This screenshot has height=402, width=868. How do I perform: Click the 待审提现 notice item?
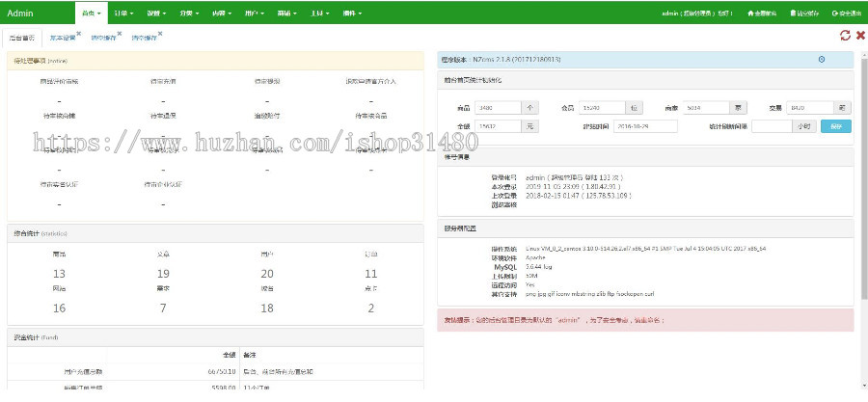[267, 81]
